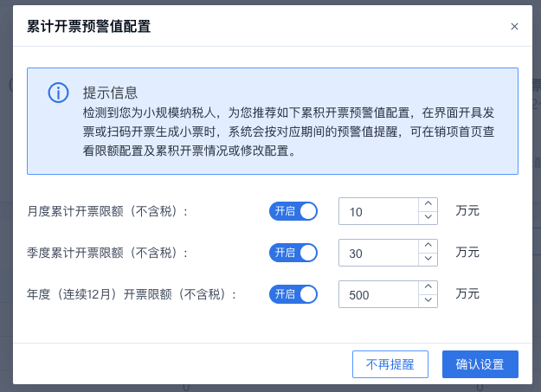Click the dialog title 累计开票预警值配置
This screenshot has width=541, height=392.
88,27
